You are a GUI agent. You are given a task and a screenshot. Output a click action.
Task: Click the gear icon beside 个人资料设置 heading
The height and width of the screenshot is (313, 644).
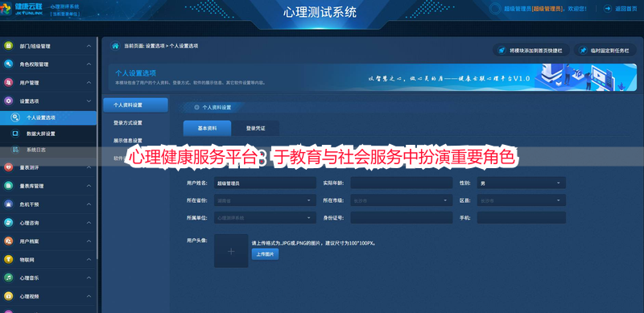point(196,107)
